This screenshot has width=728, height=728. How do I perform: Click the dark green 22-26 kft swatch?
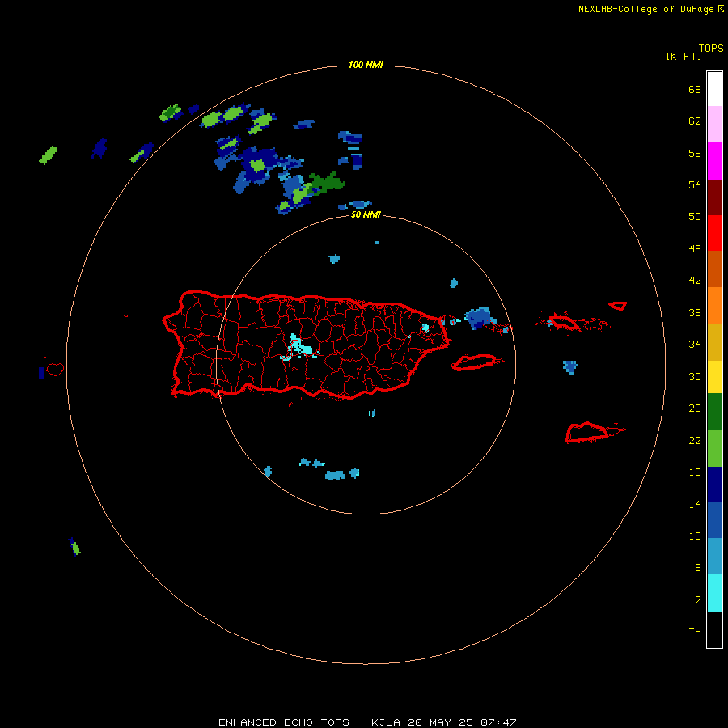point(714,412)
